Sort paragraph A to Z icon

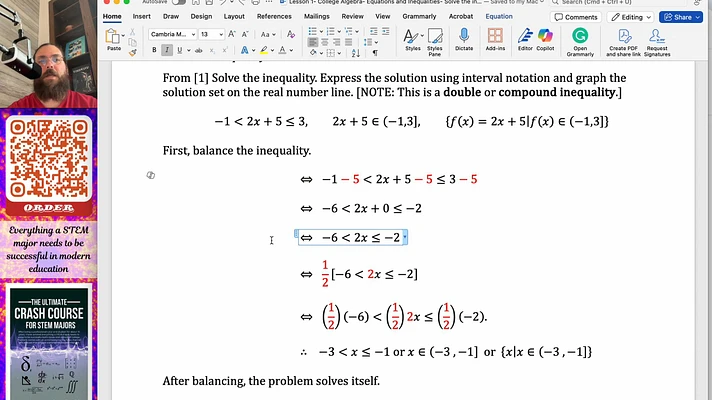point(356,53)
